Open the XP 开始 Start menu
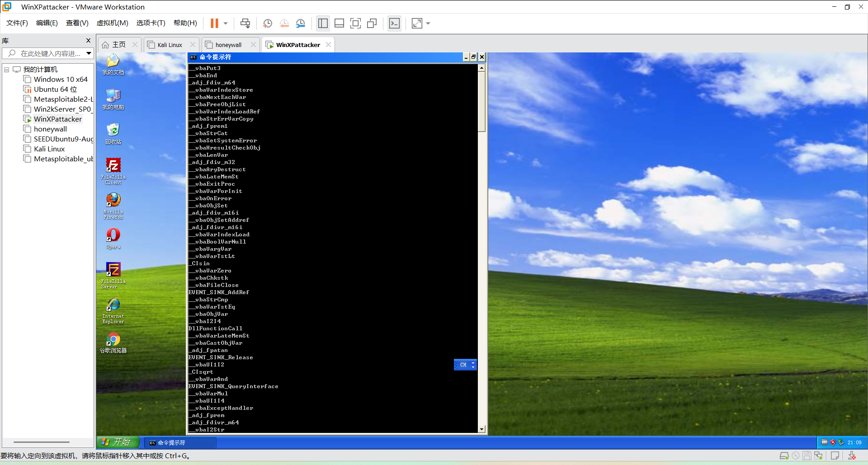Screen dimensions: 868x465 click(118, 442)
